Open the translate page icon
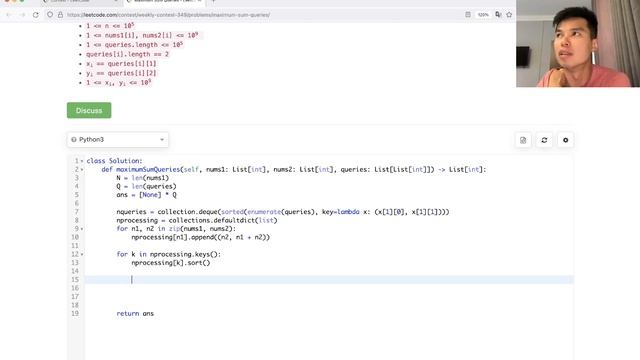Viewport: 640px width, 360px height. click(498, 15)
